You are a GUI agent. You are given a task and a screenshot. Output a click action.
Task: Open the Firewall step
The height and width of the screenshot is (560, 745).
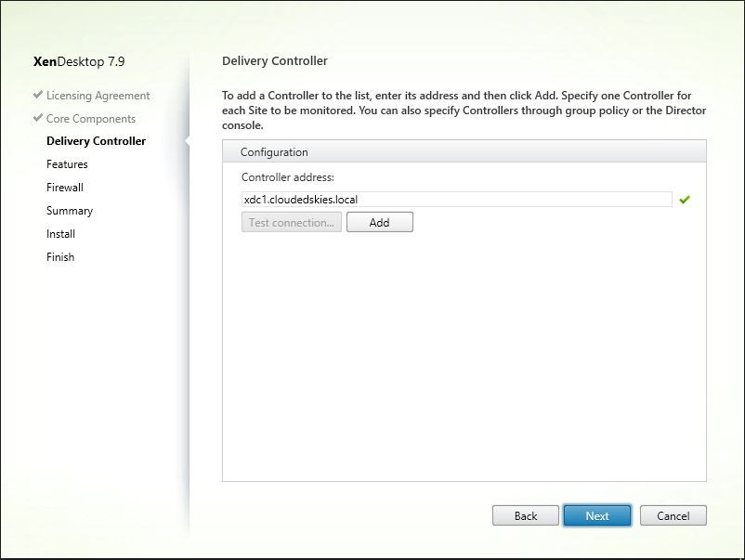pos(65,188)
